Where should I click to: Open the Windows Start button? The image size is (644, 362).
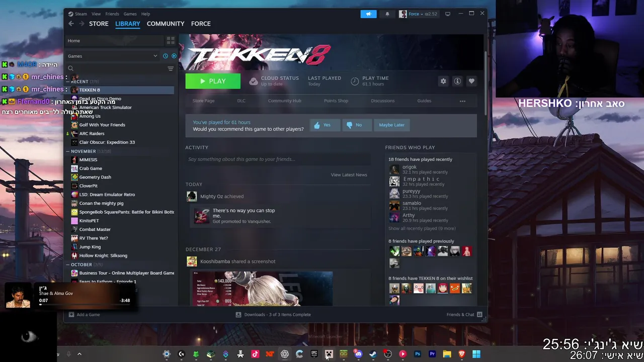click(x=476, y=354)
